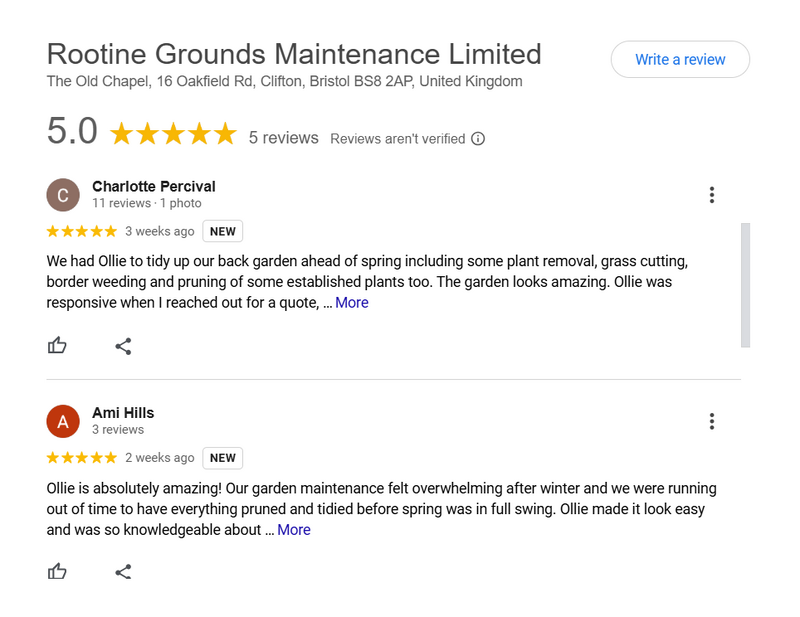This screenshot has height=617, width=800.
Task: Click the Reviews aren't verified text
Action: point(397,139)
